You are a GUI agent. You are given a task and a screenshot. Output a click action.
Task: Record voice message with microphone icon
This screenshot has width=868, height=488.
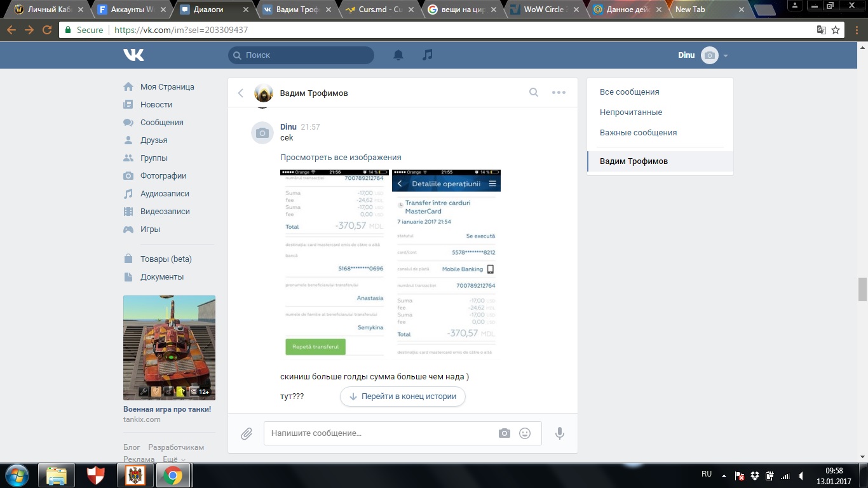[559, 433]
